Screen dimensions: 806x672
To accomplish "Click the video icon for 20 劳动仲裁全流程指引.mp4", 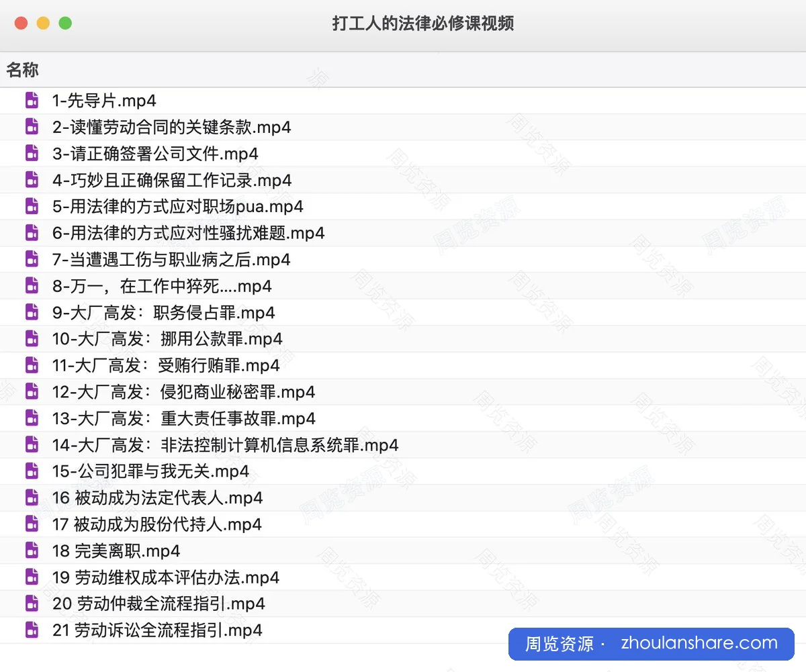I will pos(32,604).
